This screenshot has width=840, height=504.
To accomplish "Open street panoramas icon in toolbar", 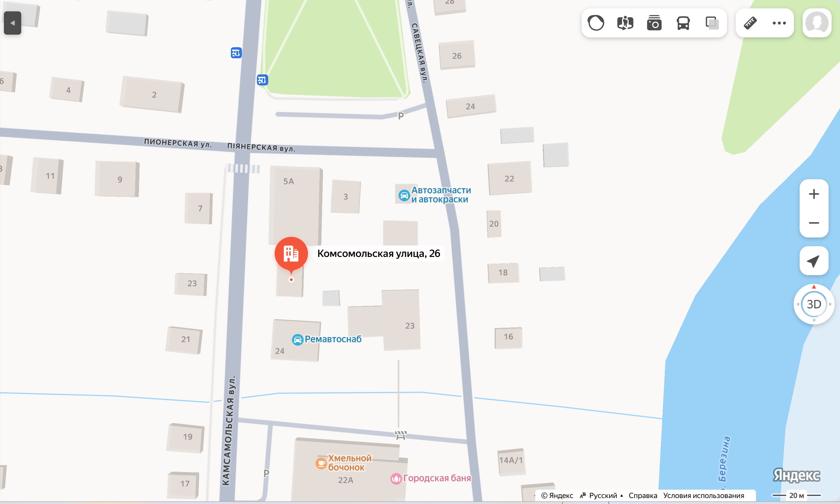I will 625,23.
